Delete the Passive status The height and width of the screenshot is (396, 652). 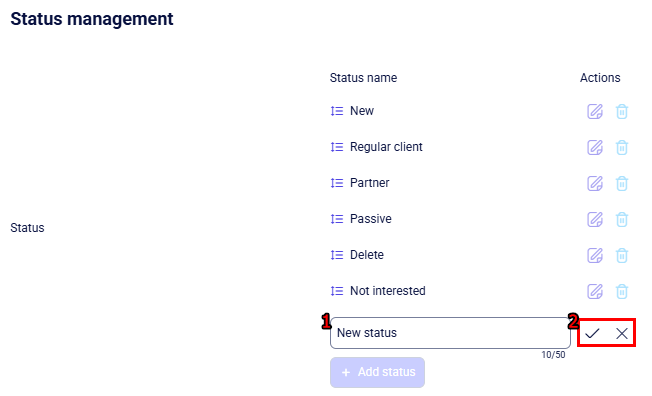pyautogui.click(x=622, y=219)
